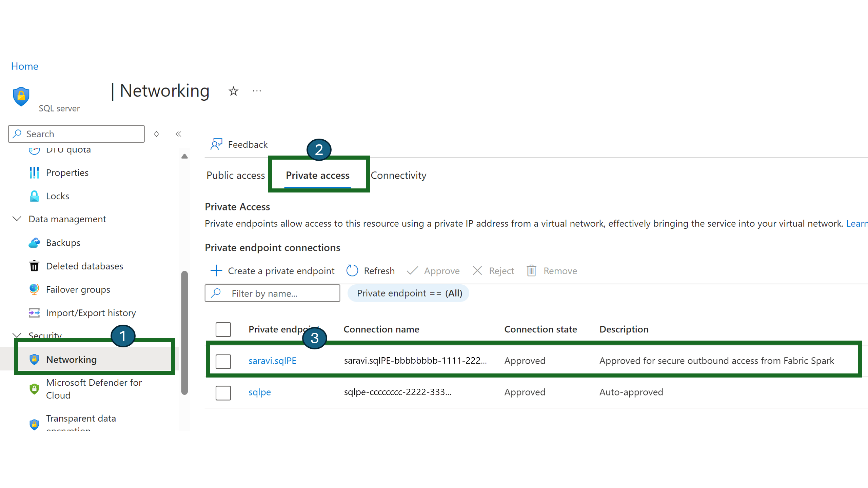Switch to the Connectivity tab

click(398, 175)
